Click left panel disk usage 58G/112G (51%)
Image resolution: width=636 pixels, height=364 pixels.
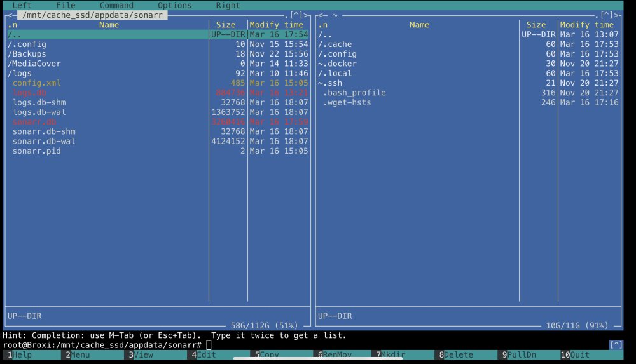pos(264,325)
